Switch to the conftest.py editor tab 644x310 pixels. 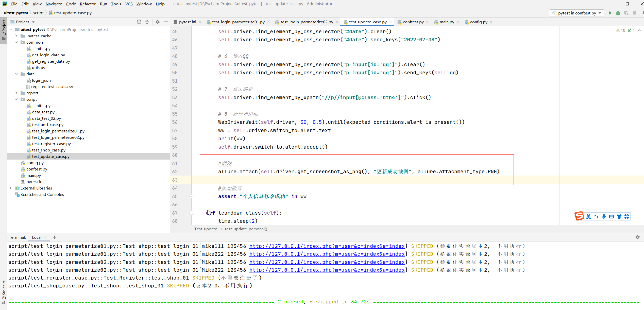coord(413,22)
